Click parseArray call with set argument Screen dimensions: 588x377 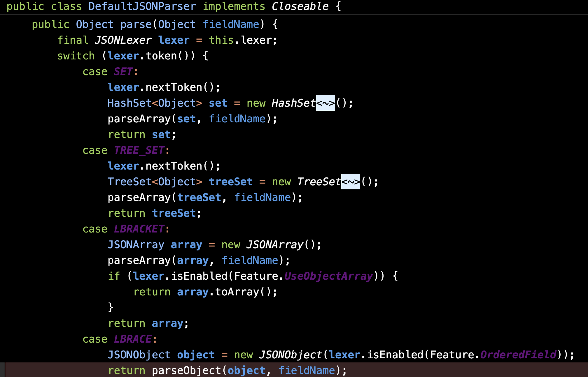coord(139,119)
